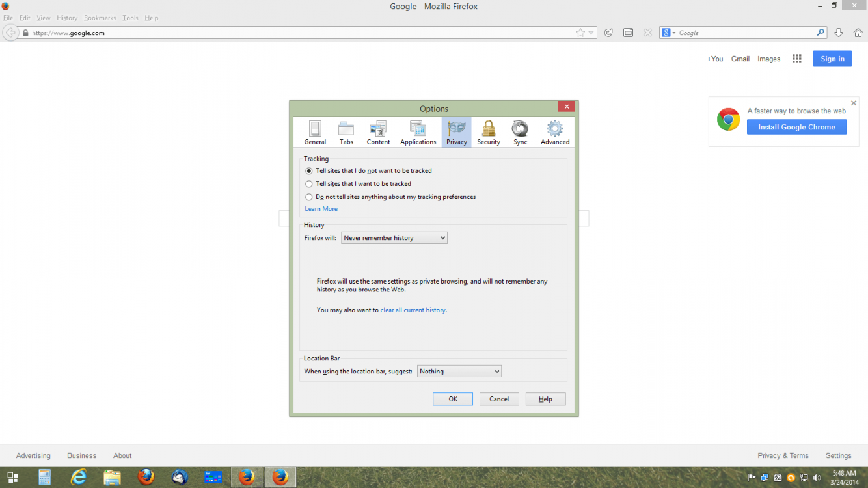Open the File menu
The image size is (868, 488).
(8, 18)
